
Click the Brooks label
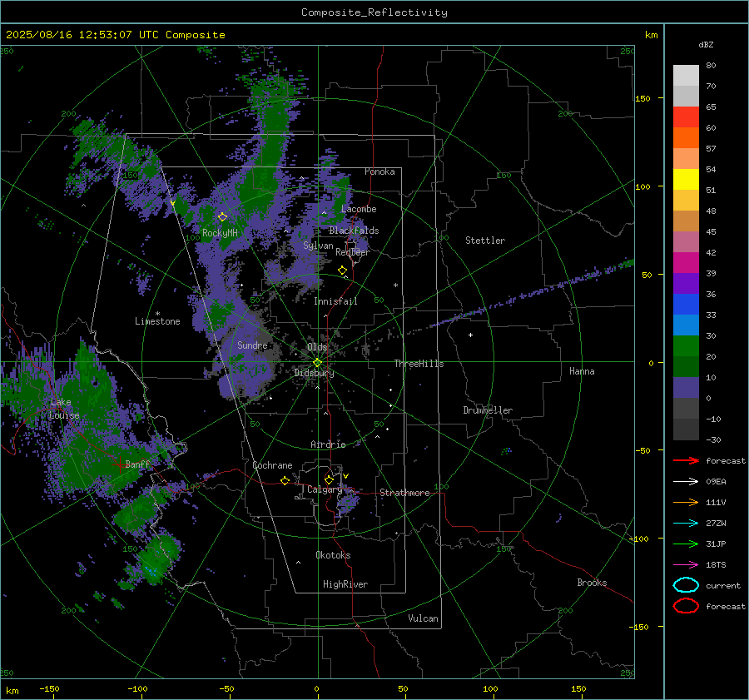tap(592, 583)
